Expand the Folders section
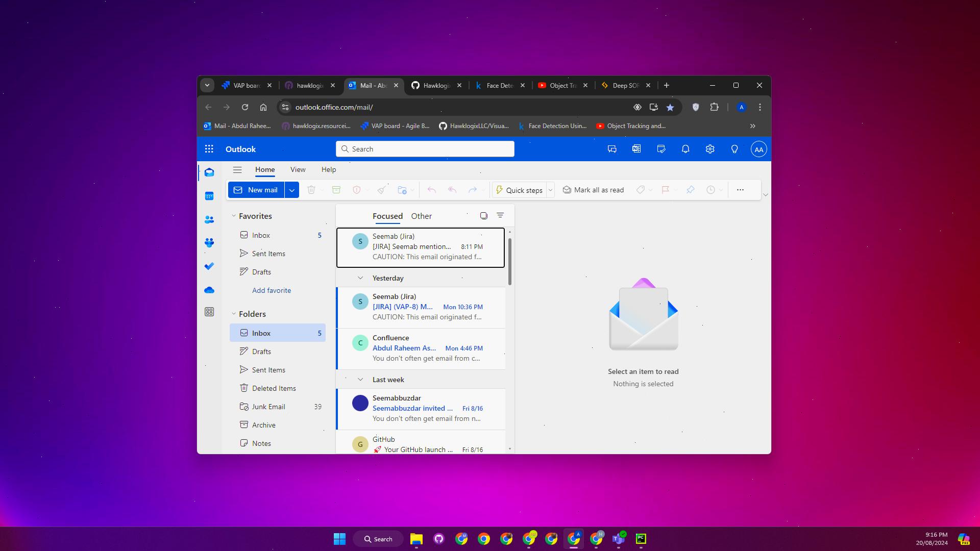 pos(234,314)
